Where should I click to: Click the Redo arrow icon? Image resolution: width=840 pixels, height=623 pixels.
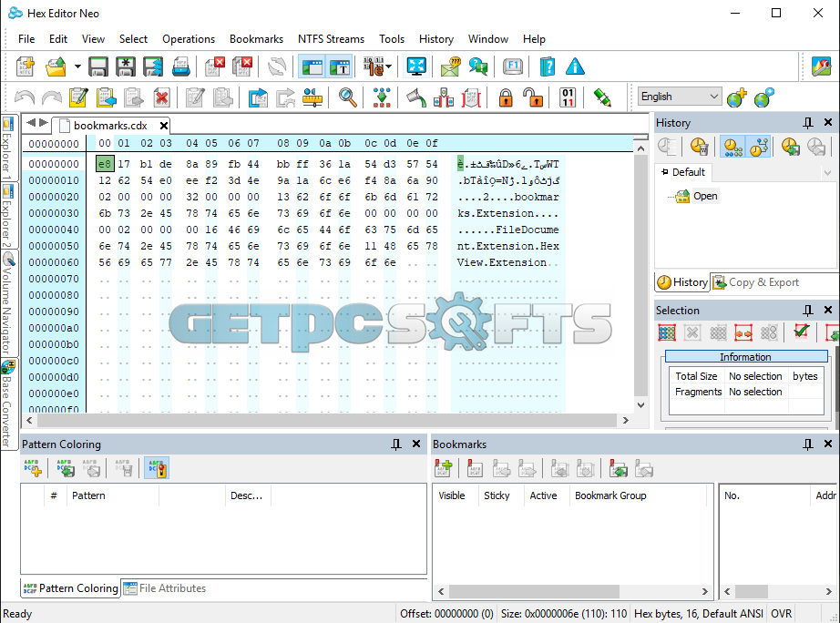click(x=51, y=98)
